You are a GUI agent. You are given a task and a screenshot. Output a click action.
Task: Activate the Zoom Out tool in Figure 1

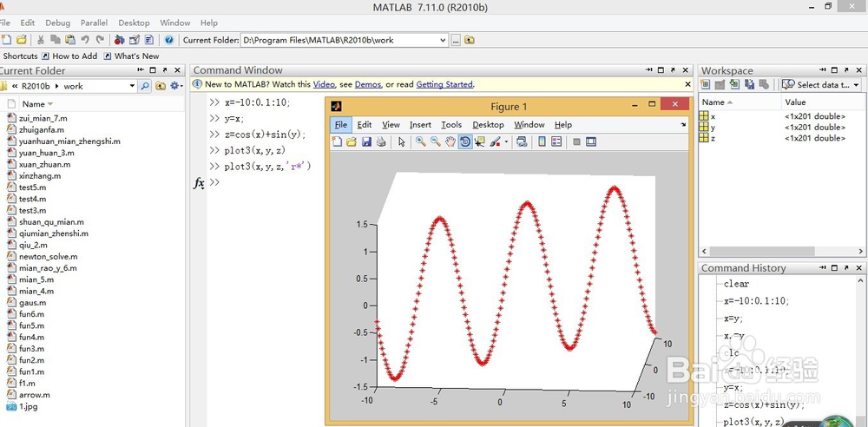[x=436, y=141]
